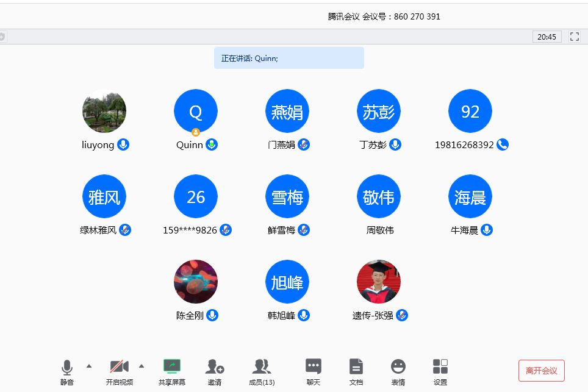Click the 正在讲话: Quinn speaking banner
588x392 pixels.
coord(289,58)
